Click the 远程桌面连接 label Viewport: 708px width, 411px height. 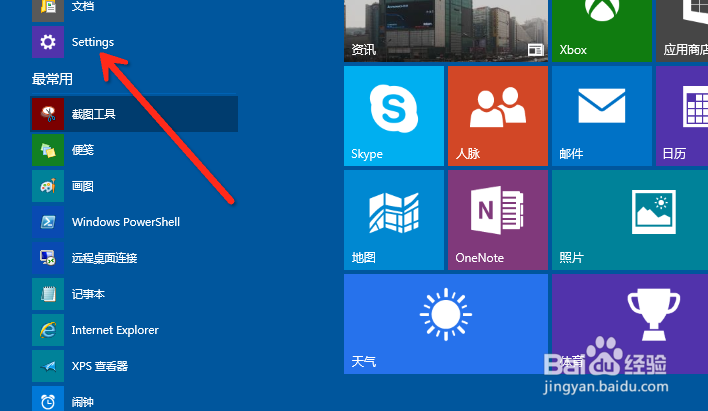point(104,258)
